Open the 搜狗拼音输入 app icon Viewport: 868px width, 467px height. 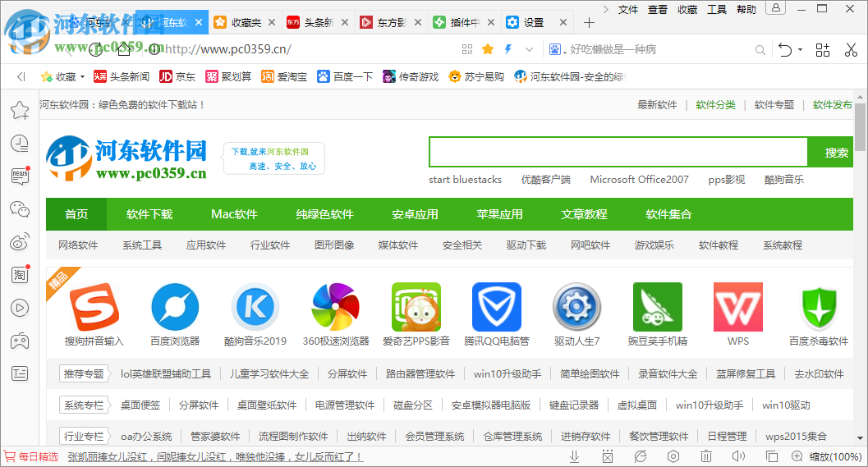[94, 307]
